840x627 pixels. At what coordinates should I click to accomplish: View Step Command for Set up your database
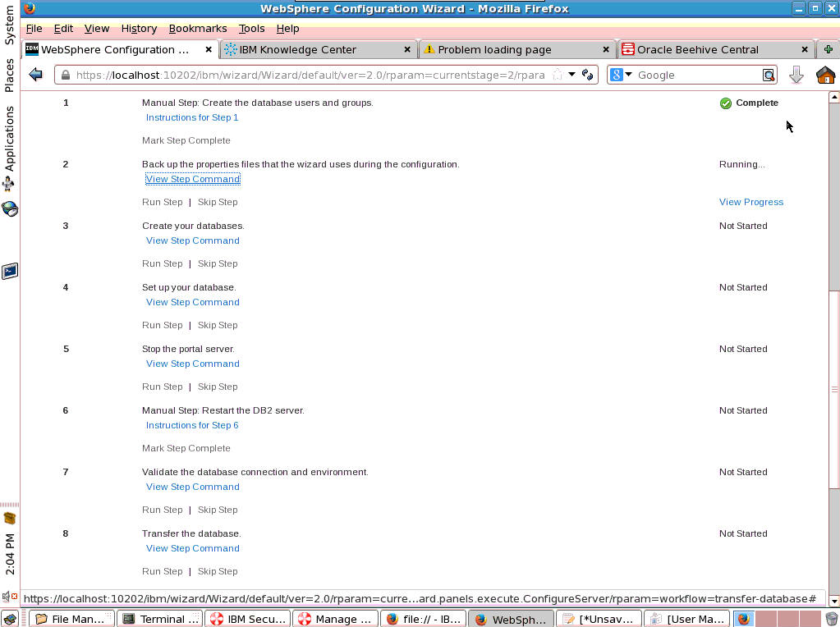192,302
